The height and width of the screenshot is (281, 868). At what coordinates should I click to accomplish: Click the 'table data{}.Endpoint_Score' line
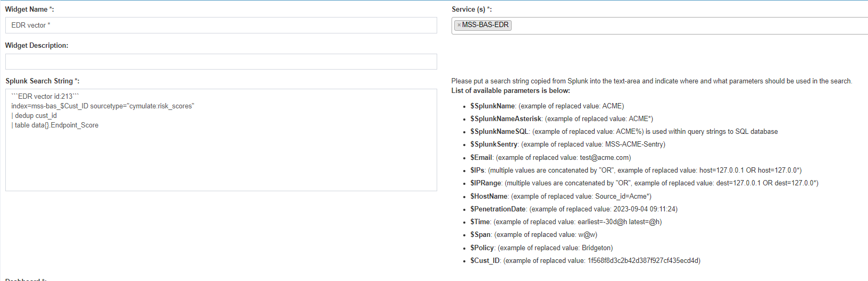55,125
